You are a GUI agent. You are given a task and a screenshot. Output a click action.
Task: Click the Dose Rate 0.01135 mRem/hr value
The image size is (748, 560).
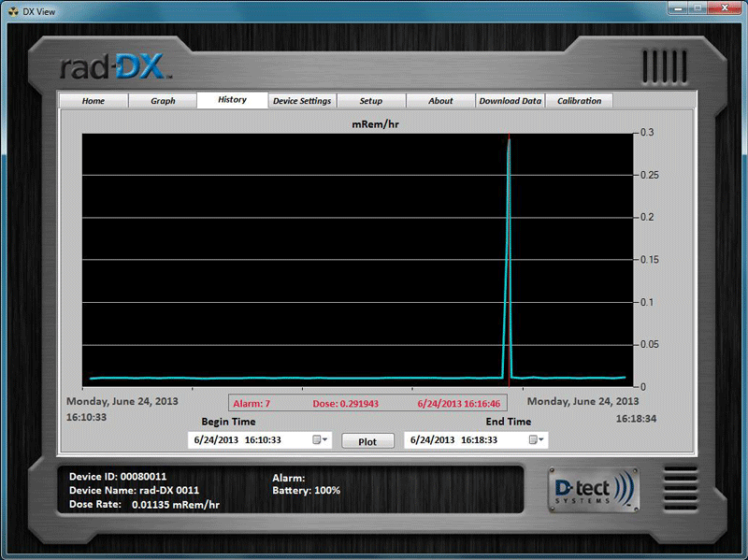click(176, 505)
